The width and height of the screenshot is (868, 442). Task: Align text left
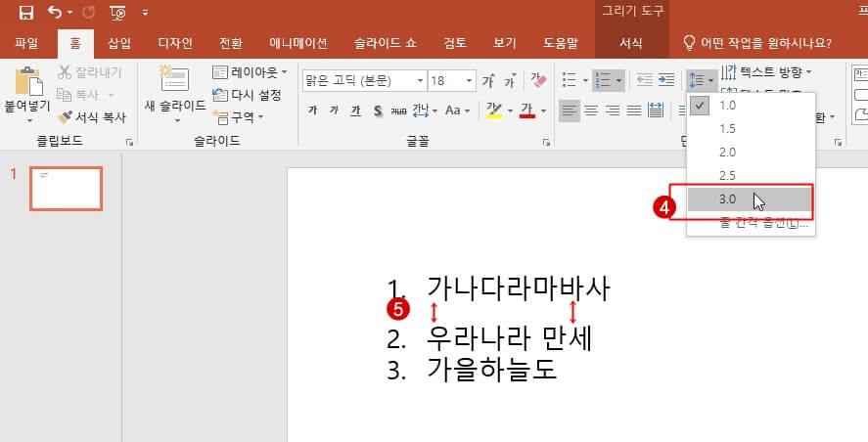(x=569, y=110)
